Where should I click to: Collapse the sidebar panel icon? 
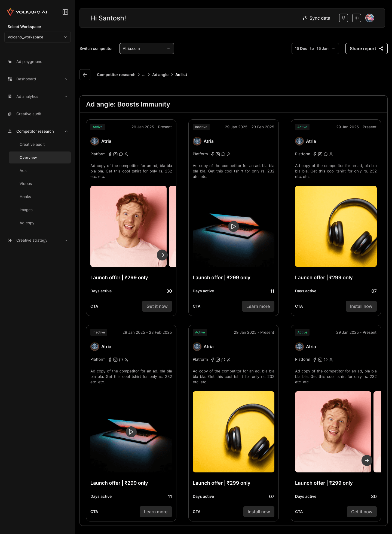[65, 12]
